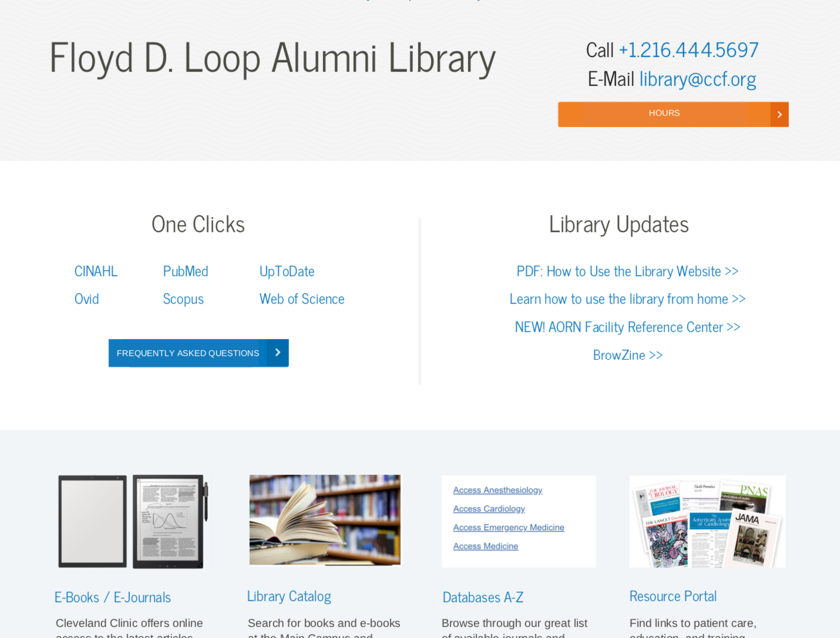Image resolution: width=840 pixels, height=638 pixels.
Task: Open the Databases A-Z heading link
Action: pyautogui.click(x=483, y=597)
